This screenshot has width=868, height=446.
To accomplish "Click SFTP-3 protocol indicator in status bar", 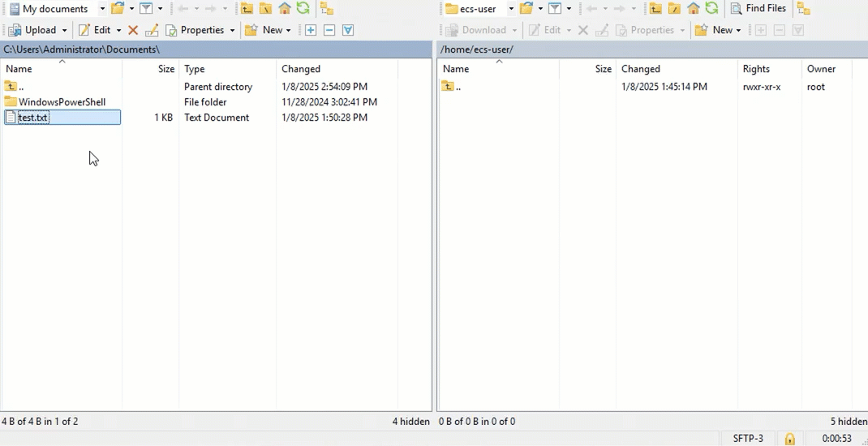I will (x=748, y=439).
